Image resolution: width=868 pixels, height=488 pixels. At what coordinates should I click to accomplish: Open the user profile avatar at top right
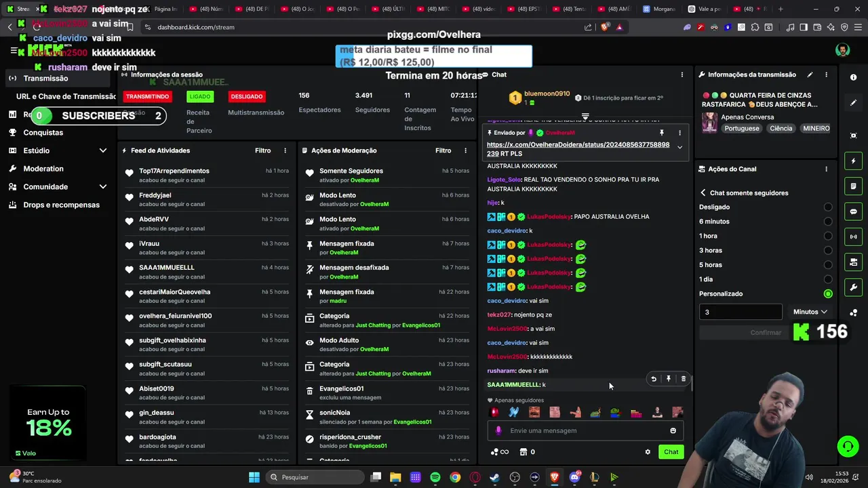[842, 51]
